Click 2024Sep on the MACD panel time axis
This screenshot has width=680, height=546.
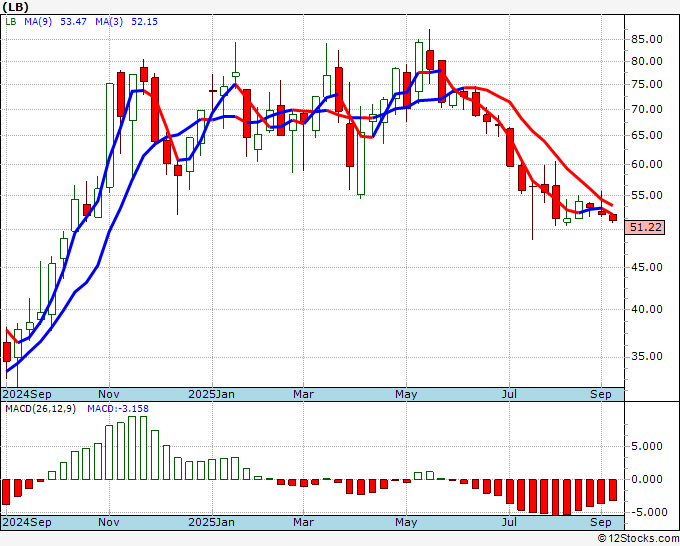tap(27, 522)
